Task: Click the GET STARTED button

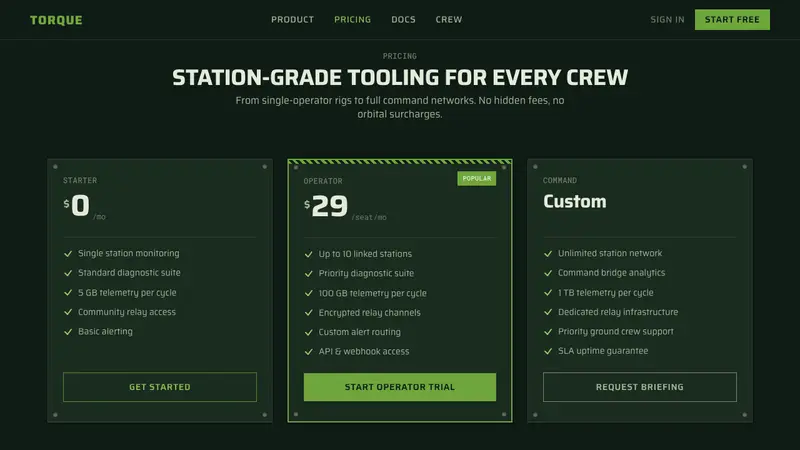Action: [x=160, y=387]
